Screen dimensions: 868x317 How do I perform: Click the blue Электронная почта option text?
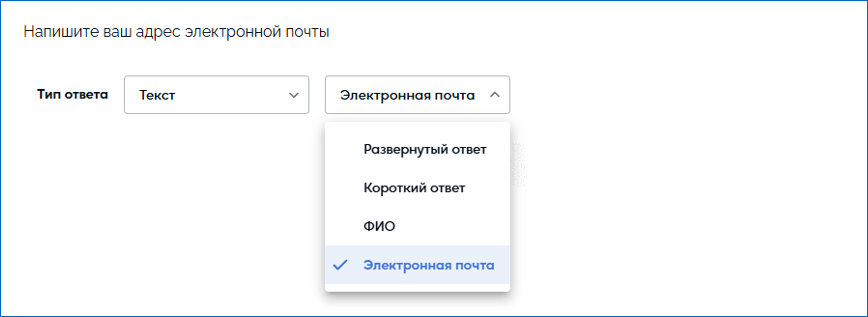429,266
